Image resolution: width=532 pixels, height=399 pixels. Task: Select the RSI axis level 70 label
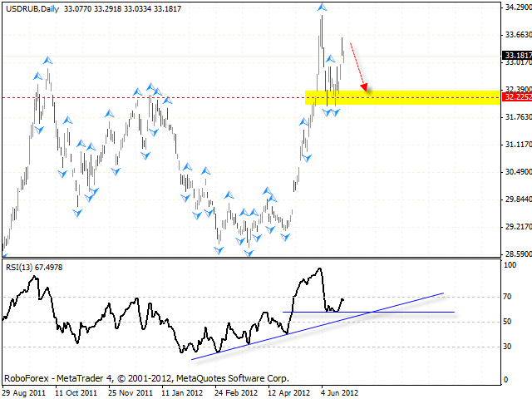[x=508, y=296]
